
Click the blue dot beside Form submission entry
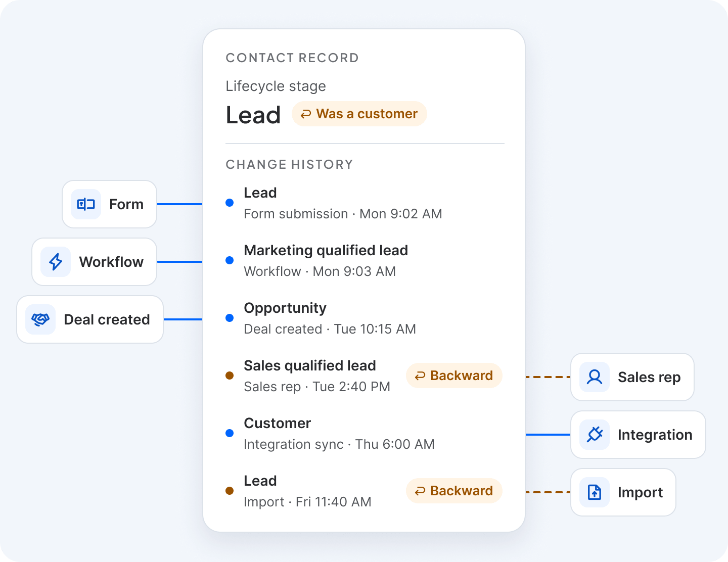point(230,203)
